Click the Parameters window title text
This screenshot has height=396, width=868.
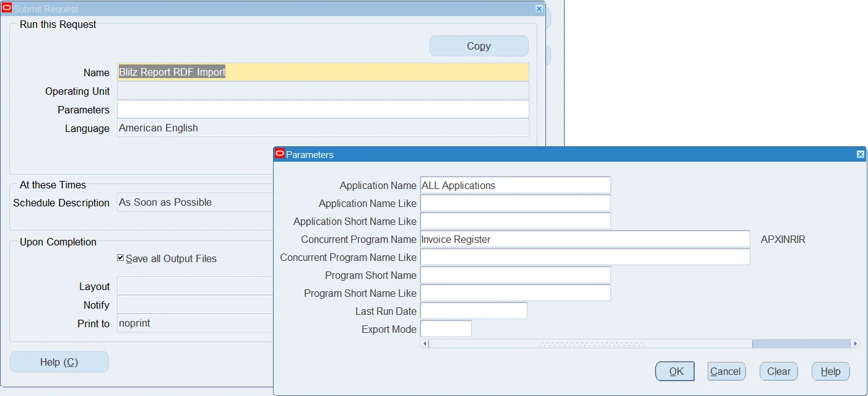coord(310,155)
